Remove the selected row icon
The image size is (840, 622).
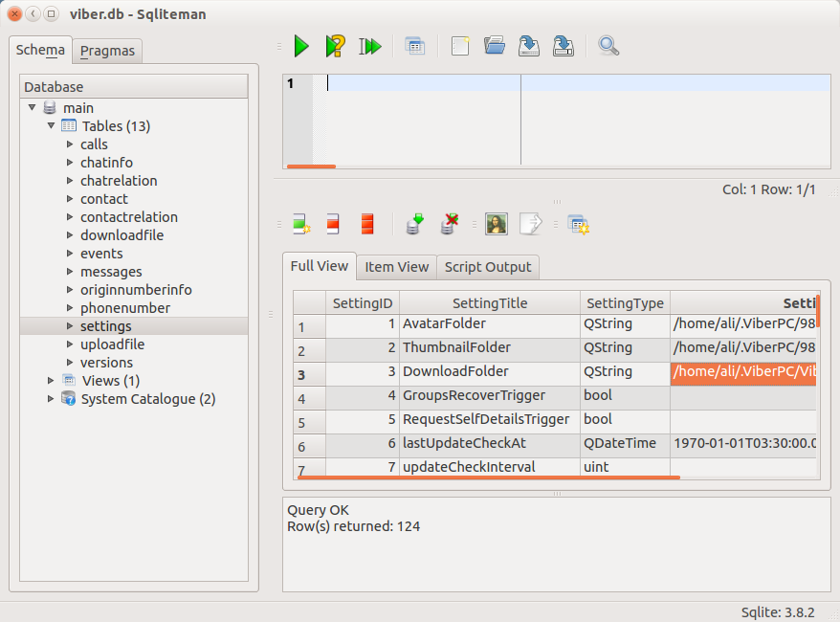coord(333,224)
